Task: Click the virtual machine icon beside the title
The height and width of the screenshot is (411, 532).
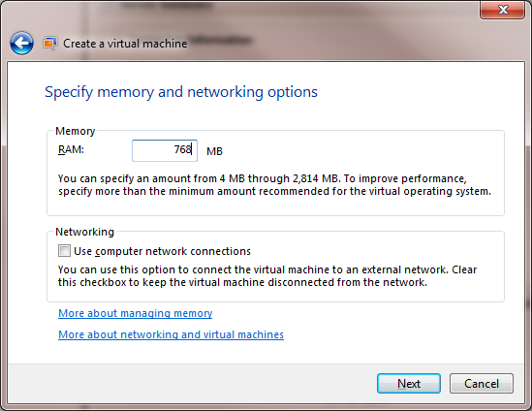Action: click(49, 44)
